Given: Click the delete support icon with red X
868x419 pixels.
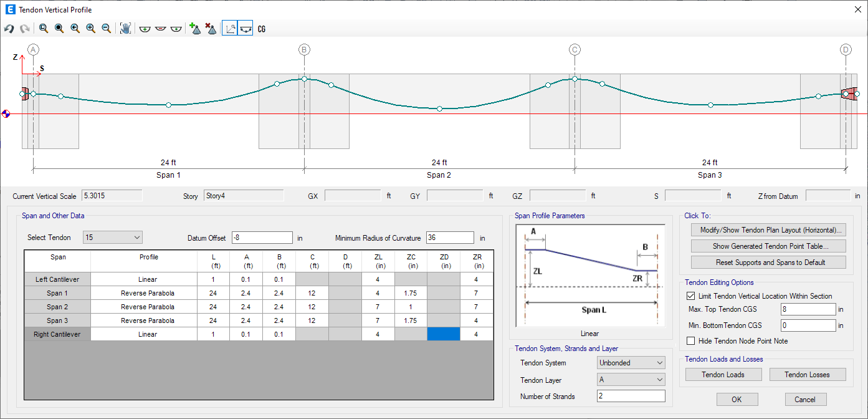Looking at the screenshot, I should coord(211,29).
